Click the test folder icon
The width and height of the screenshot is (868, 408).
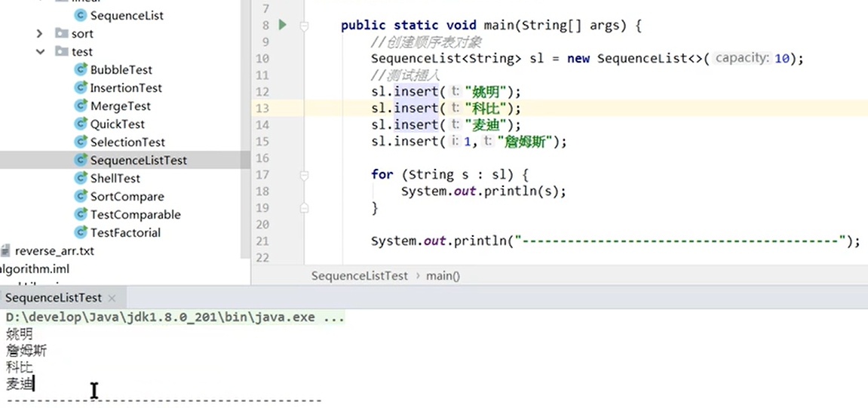(61, 51)
